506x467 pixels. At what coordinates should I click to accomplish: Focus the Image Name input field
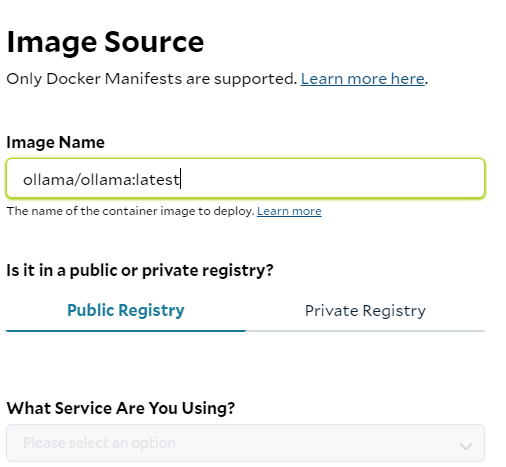(x=245, y=178)
